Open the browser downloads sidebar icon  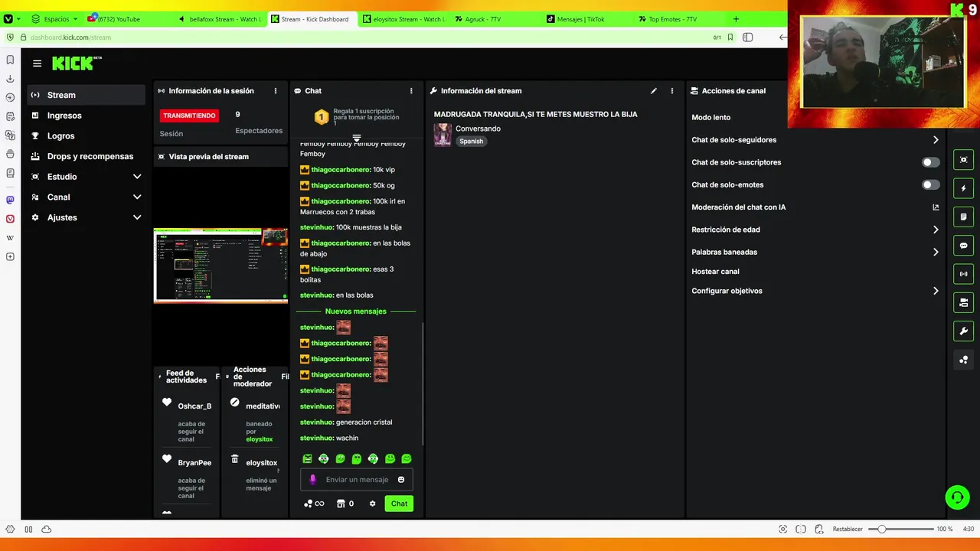click(10, 79)
